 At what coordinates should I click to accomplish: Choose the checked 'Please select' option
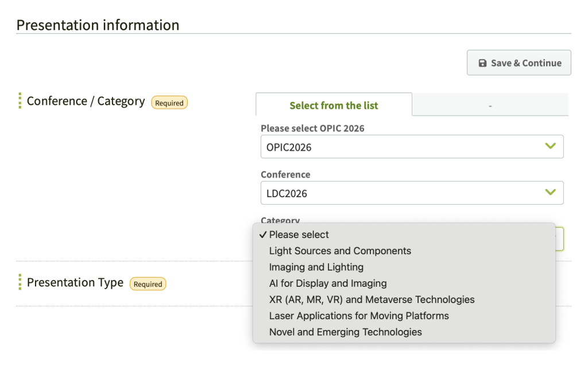[299, 235]
